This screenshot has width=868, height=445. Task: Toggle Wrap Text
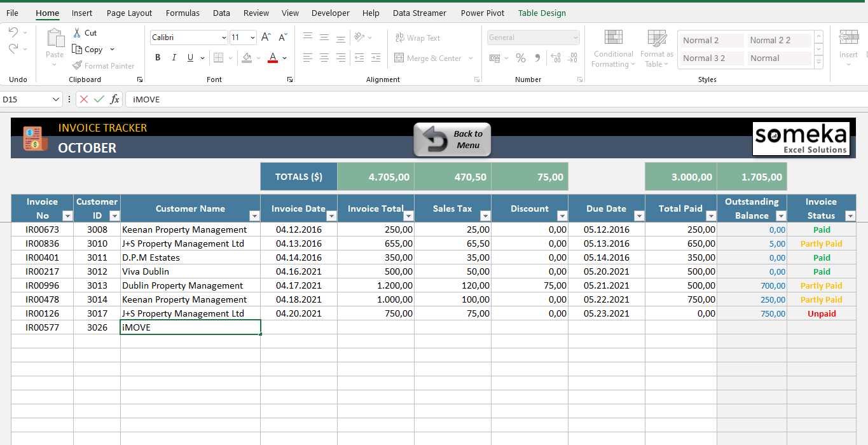coord(417,38)
